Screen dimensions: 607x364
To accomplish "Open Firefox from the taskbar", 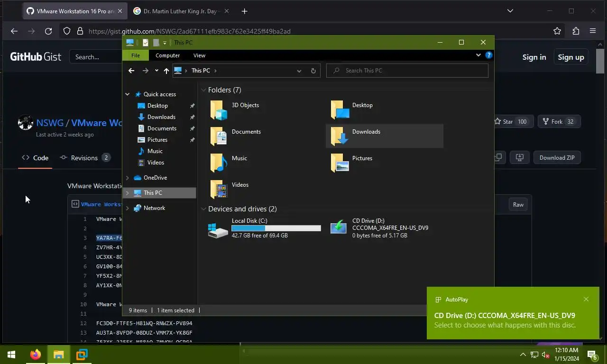I will pyautogui.click(x=35, y=354).
